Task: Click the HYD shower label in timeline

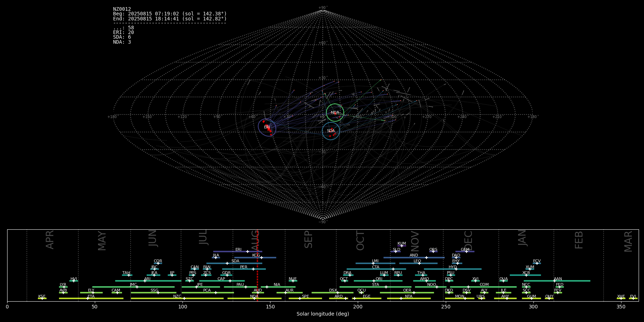Action: [453, 267]
